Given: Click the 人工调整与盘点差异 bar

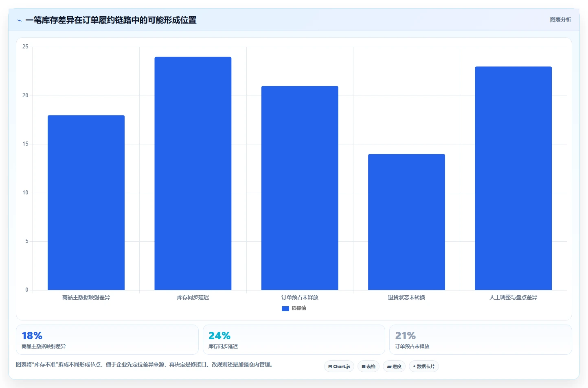Looking at the screenshot, I should pyautogui.click(x=513, y=178).
